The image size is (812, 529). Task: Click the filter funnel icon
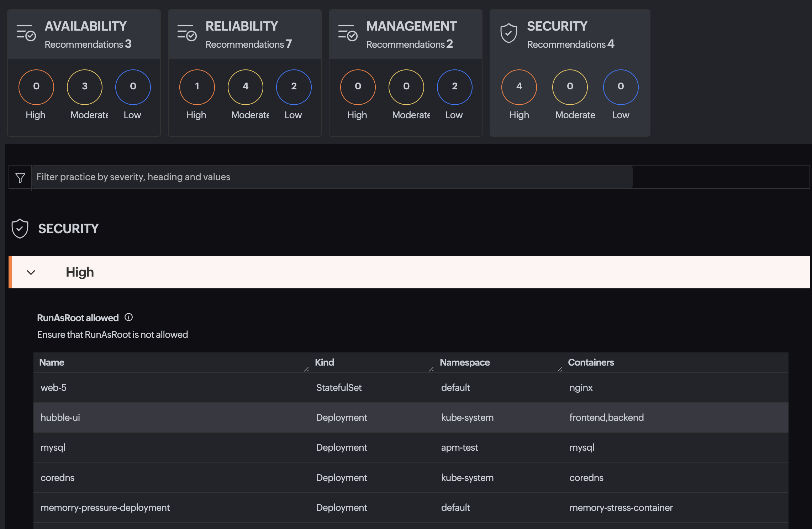(20, 178)
